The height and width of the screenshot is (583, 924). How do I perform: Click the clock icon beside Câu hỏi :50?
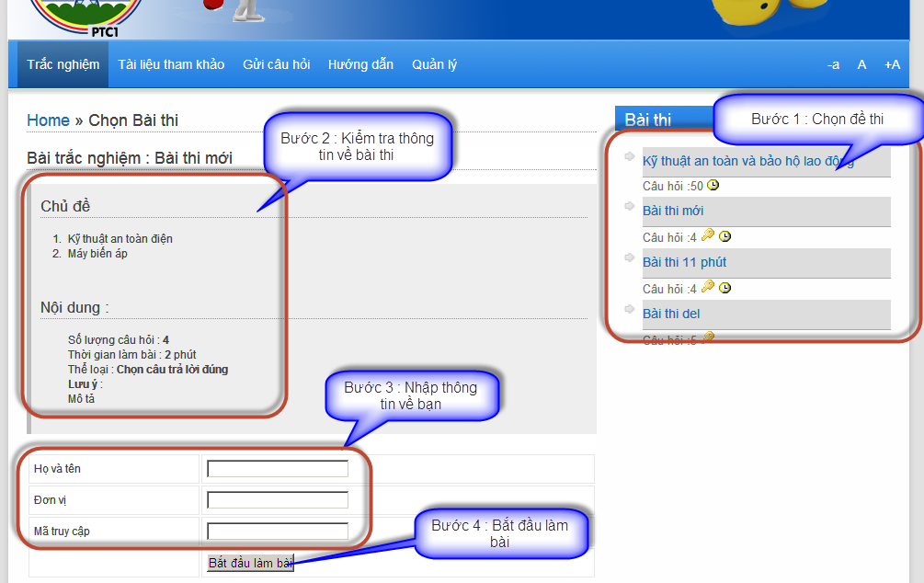(x=713, y=185)
